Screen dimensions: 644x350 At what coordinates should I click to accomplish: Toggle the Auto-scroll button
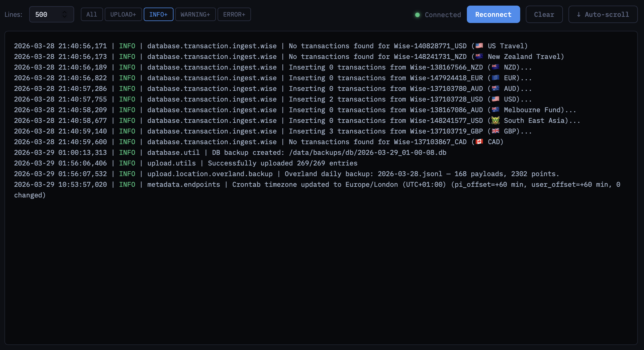click(x=603, y=15)
